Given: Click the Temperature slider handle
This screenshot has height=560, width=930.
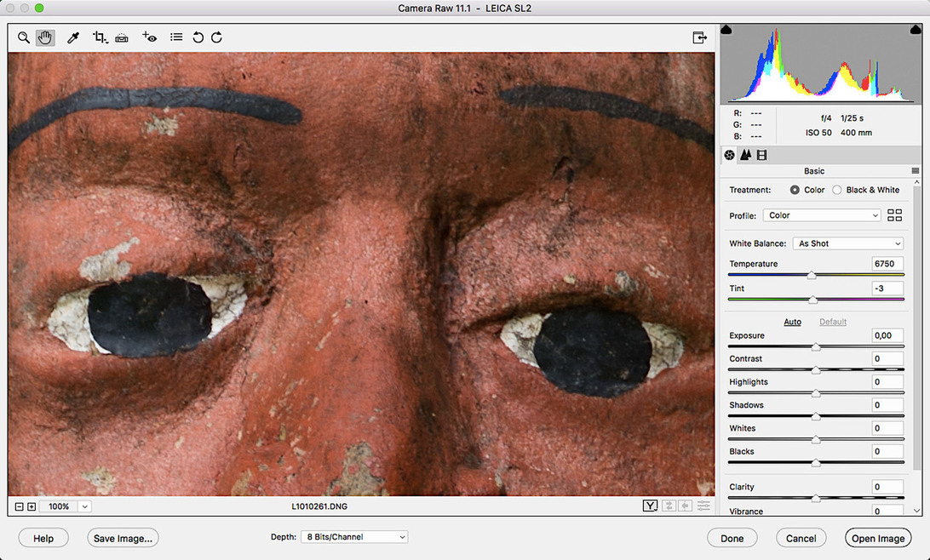Looking at the screenshot, I should click(x=812, y=275).
